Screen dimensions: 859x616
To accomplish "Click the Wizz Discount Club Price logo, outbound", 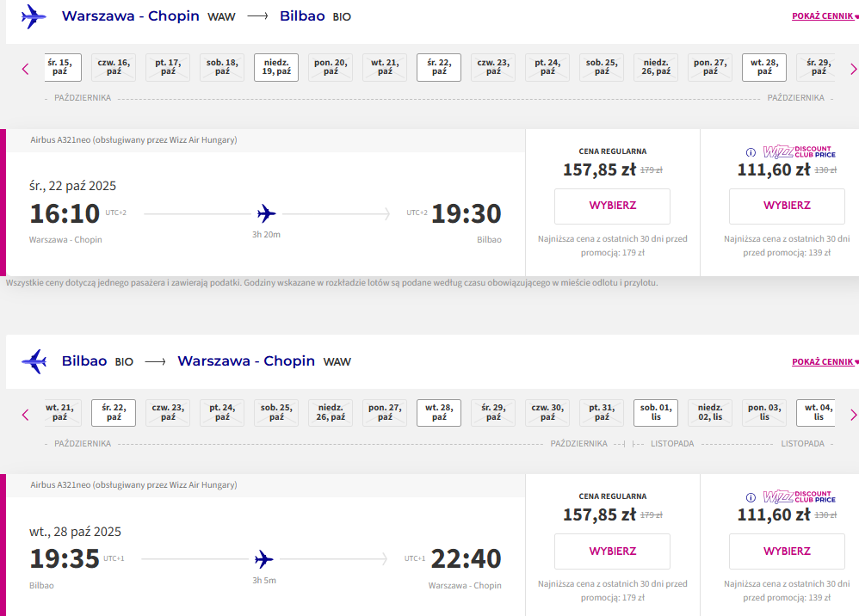I will pos(800,151).
